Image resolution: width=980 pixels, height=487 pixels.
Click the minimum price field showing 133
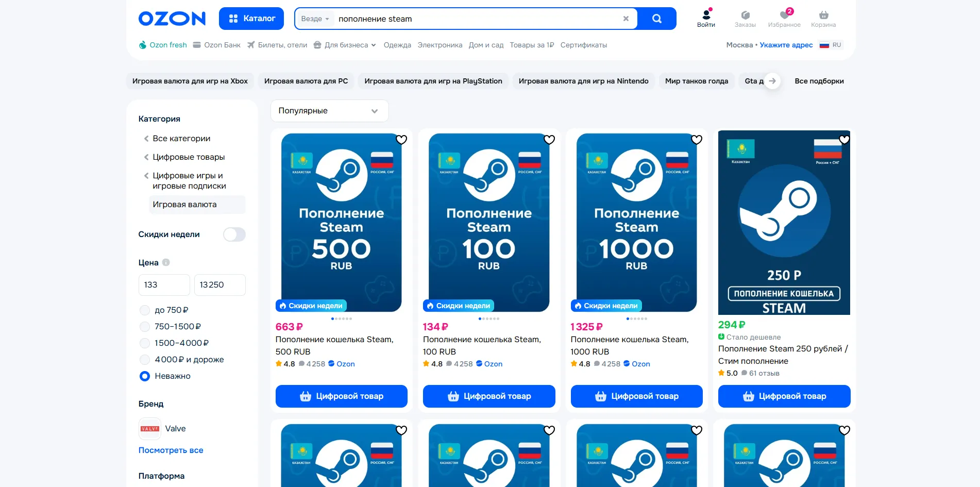click(164, 285)
